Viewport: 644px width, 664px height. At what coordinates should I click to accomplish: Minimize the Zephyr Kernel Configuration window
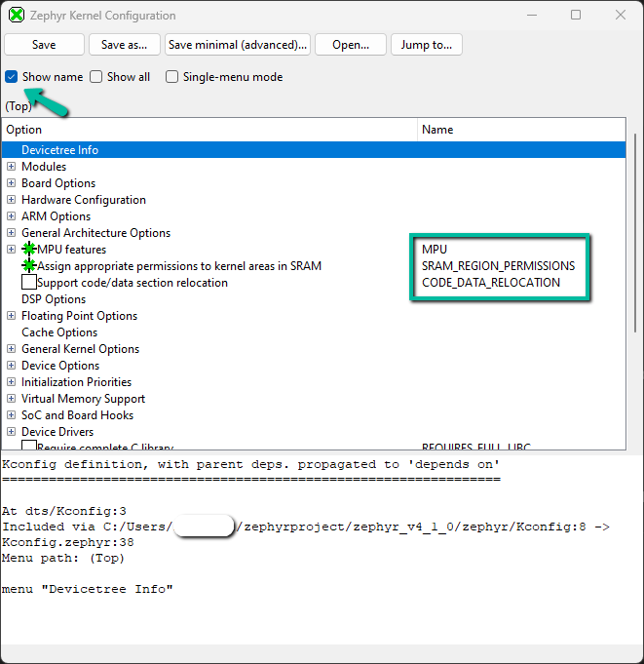(532, 16)
